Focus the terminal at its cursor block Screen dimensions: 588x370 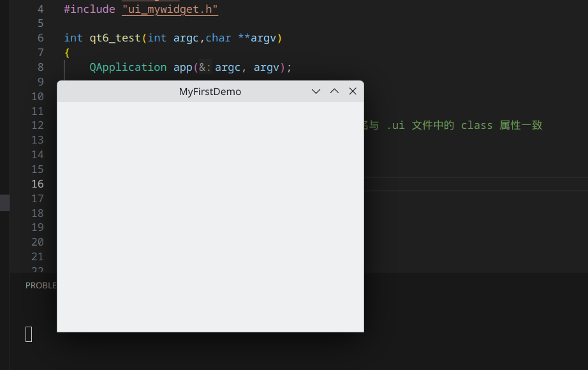[x=29, y=334]
